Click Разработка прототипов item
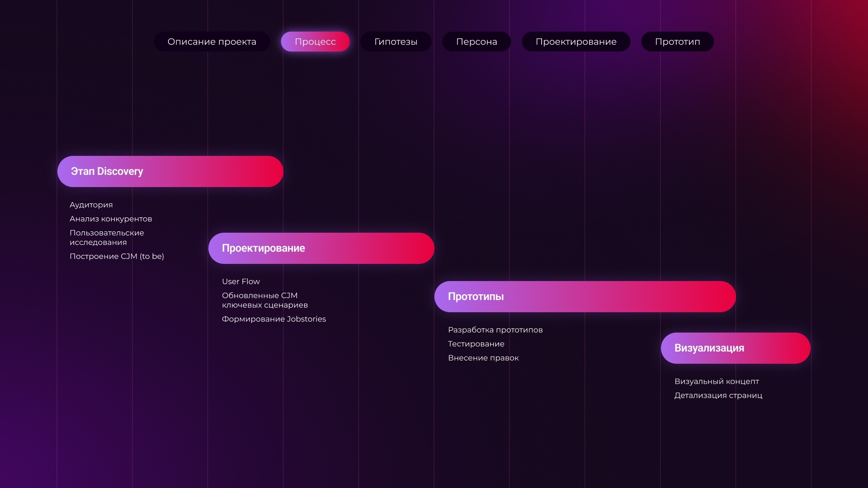Viewport: 868px width, 488px height. pyautogui.click(x=495, y=330)
